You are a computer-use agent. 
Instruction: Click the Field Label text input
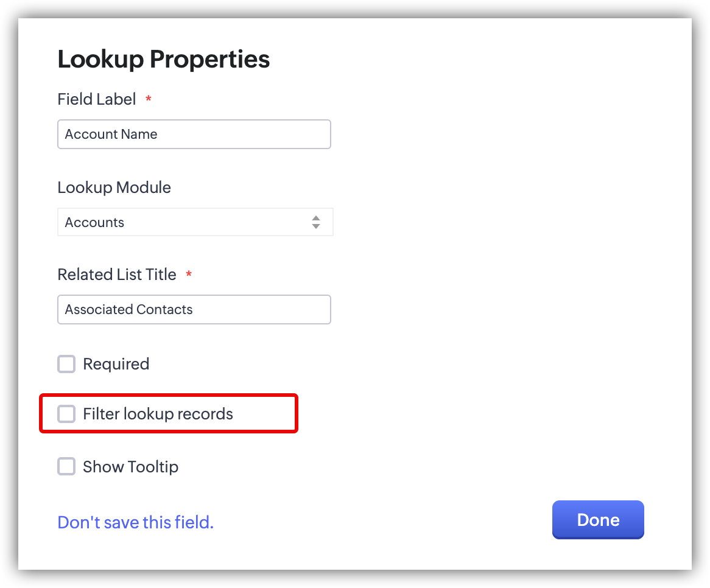[x=194, y=135]
